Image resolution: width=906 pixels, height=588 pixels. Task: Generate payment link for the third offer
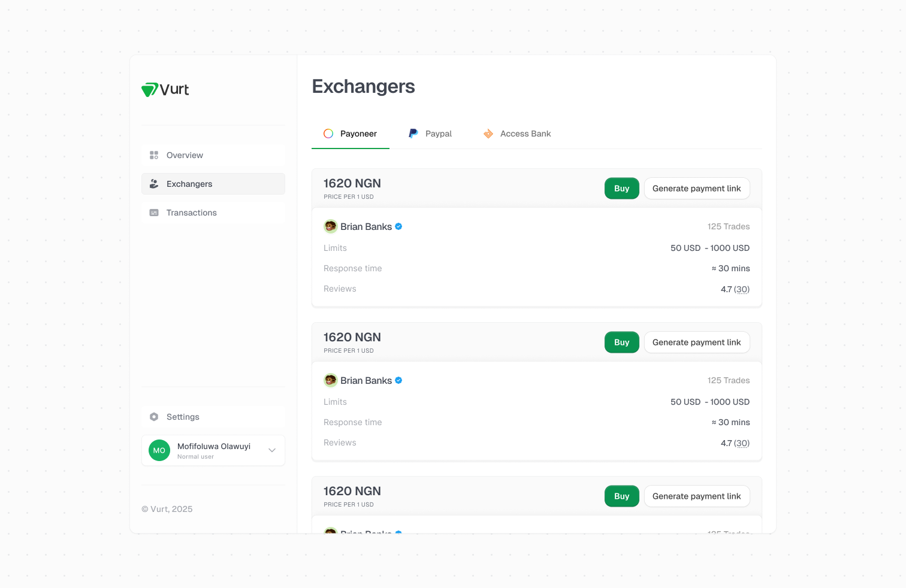point(697,496)
